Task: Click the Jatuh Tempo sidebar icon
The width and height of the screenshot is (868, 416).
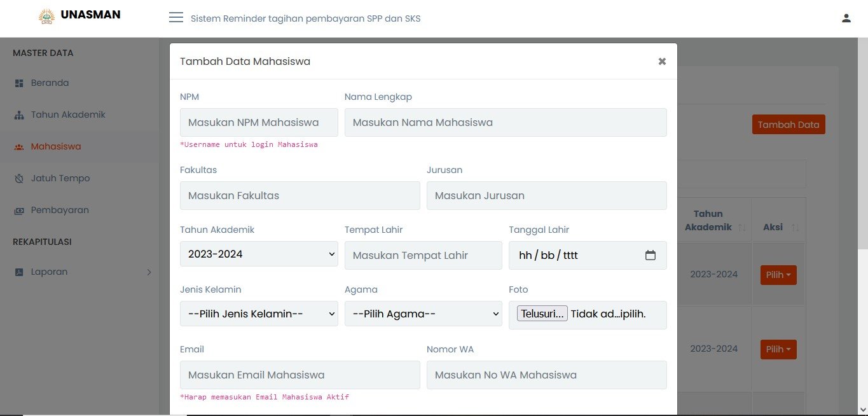Action: coord(19,179)
